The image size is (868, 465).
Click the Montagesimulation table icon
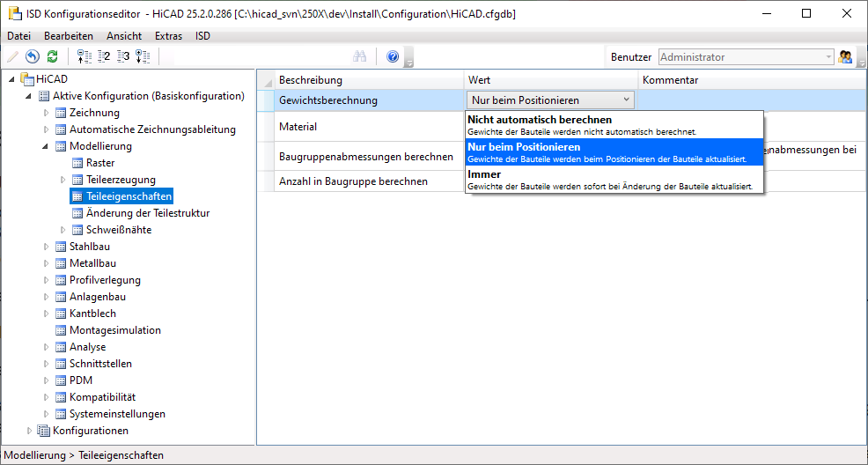pyautogui.click(x=61, y=330)
